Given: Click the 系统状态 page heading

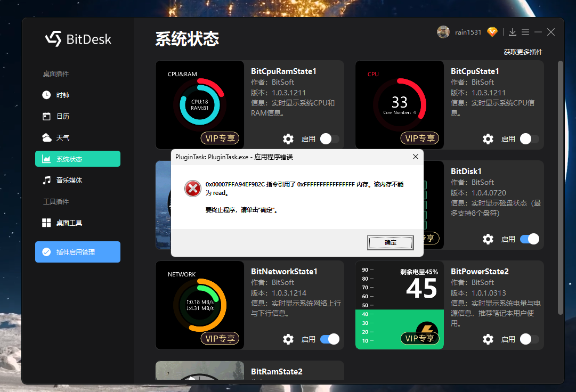Looking at the screenshot, I should (187, 38).
